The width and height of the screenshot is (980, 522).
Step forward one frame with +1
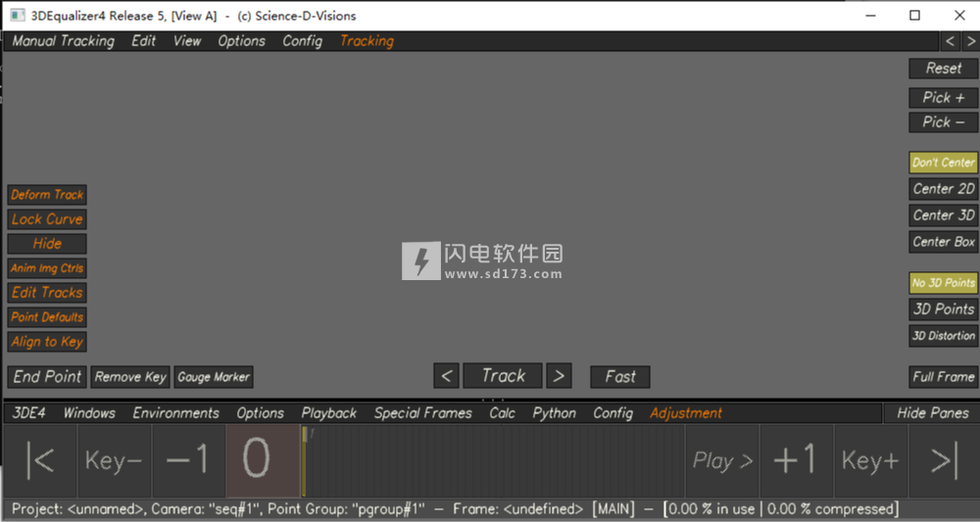click(796, 461)
